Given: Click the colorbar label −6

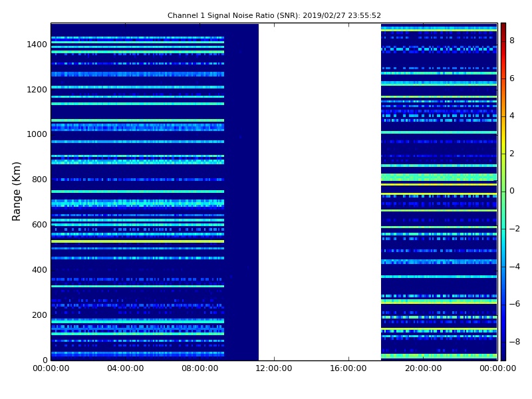Looking at the screenshot, I should coord(515,304).
